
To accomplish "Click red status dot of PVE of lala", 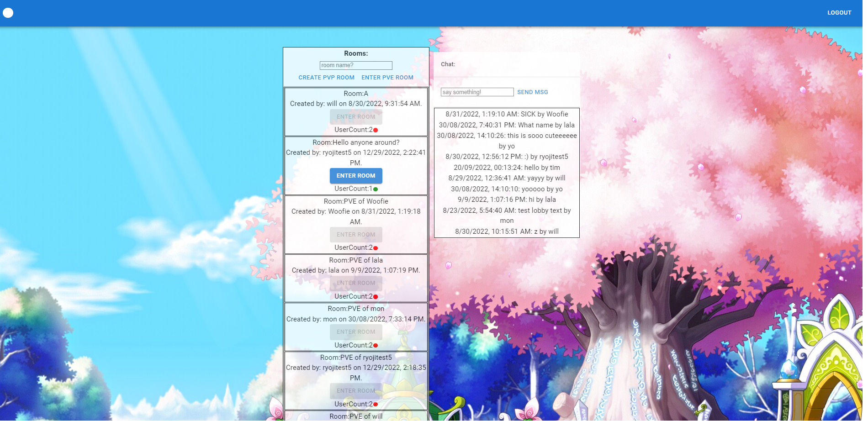I will (x=376, y=297).
